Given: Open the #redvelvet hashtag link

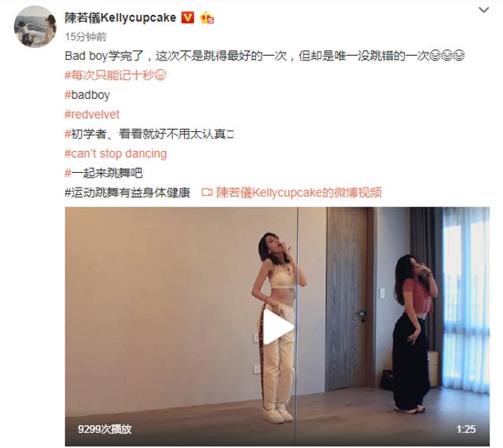Looking at the screenshot, I should click(92, 115).
